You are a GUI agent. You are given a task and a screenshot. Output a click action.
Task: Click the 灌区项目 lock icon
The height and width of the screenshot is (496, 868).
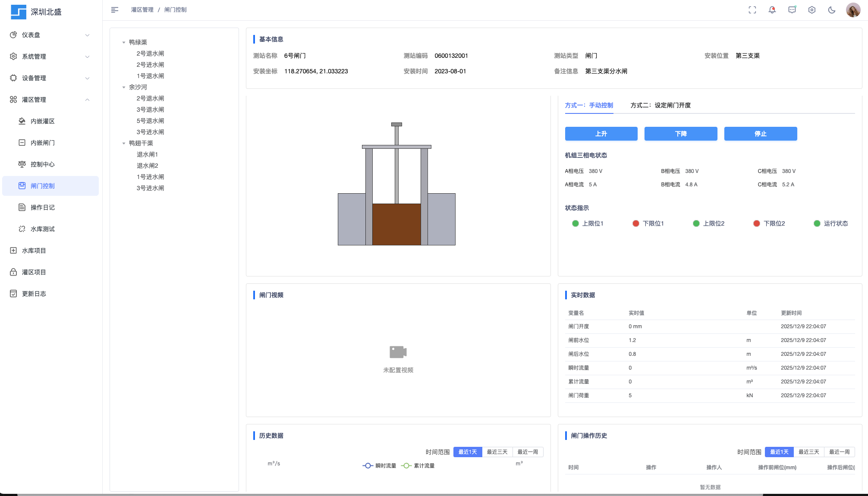tap(13, 272)
